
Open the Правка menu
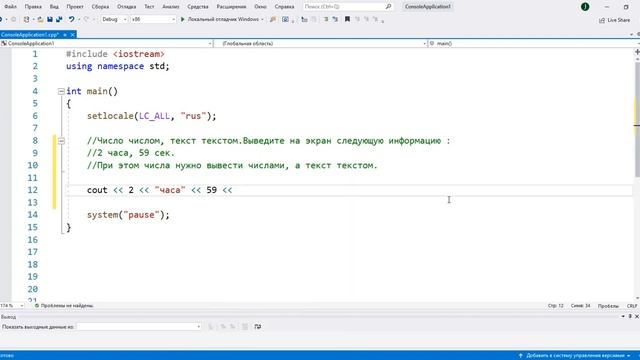tap(33, 7)
